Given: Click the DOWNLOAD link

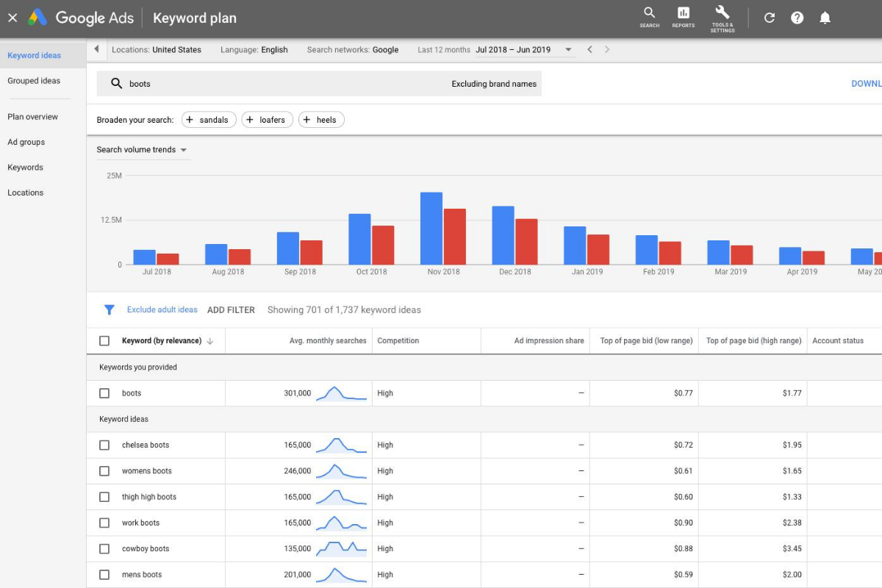Looking at the screenshot, I should click(x=867, y=84).
